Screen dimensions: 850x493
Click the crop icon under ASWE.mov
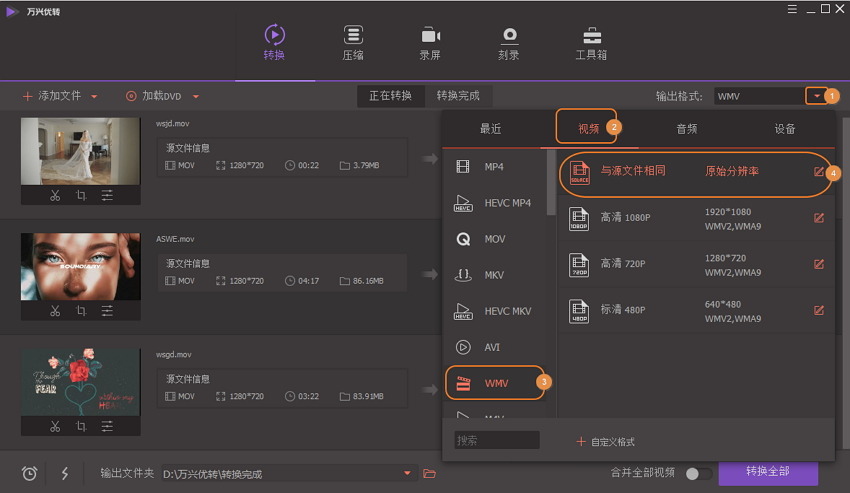[x=81, y=311]
